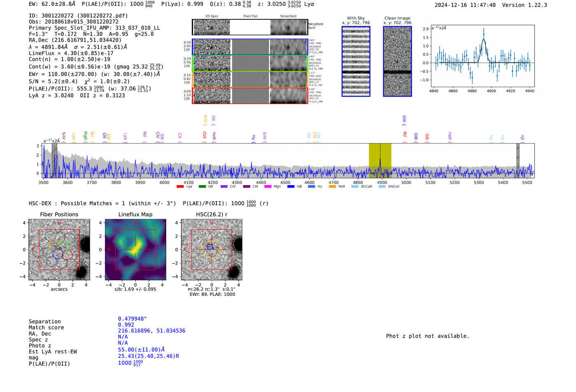Click the blue Hβ legend swatch
576x392 pixels.
[291, 187]
